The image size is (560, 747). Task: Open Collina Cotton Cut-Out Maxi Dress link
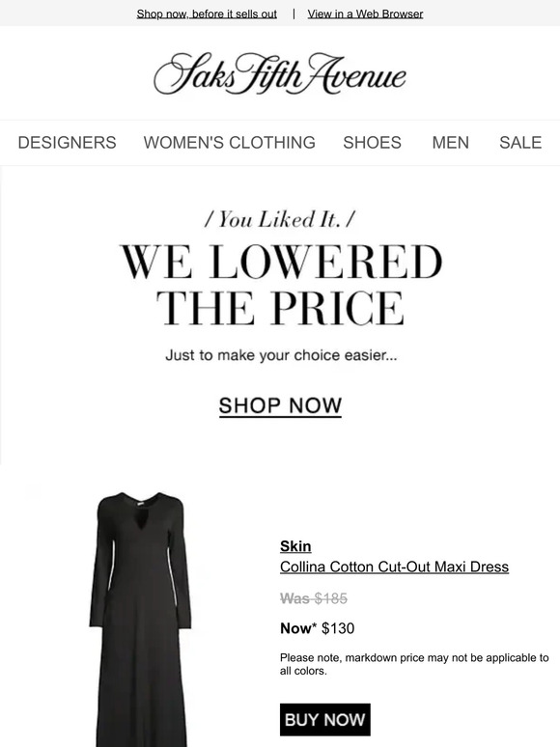coord(394,567)
